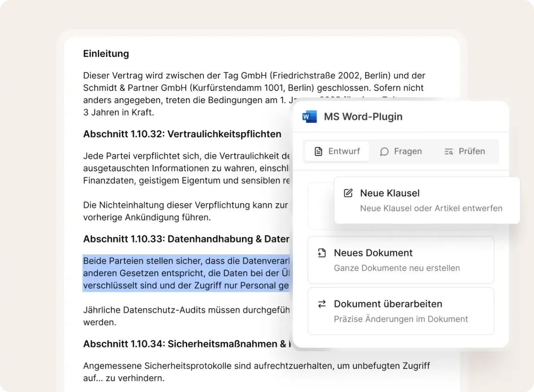Open the Fragen tab
This screenshot has height=392, width=534.
point(401,152)
